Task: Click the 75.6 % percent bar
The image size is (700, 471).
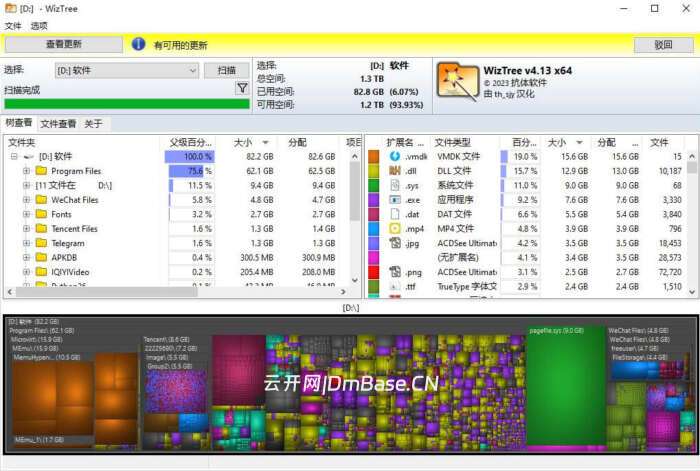Action: pos(191,171)
